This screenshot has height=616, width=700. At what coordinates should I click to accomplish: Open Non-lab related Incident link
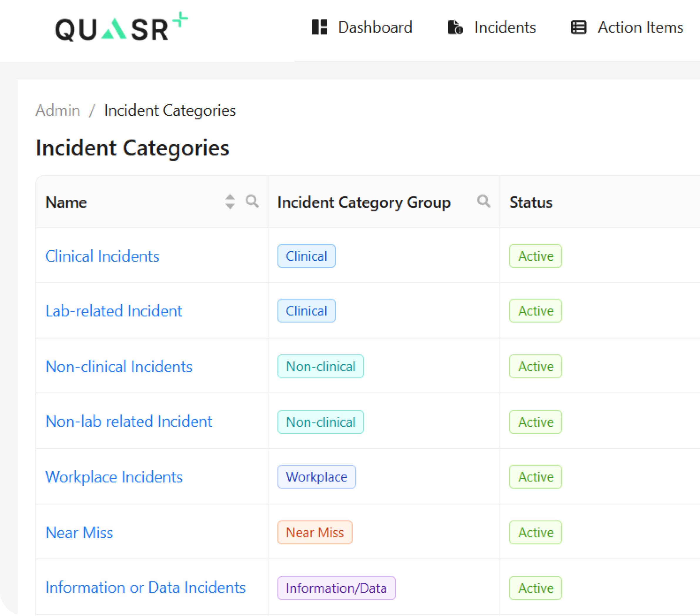(x=129, y=421)
